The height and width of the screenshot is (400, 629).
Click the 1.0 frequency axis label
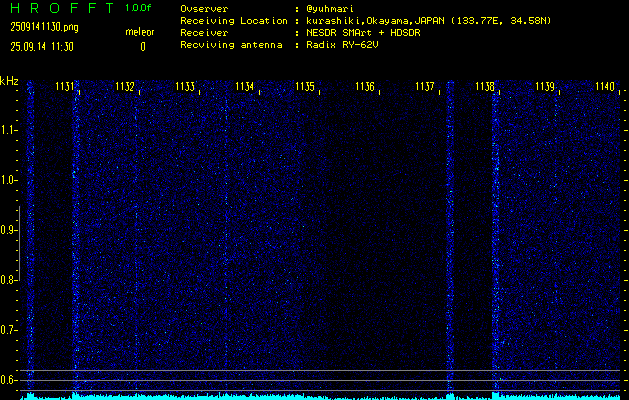point(8,181)
